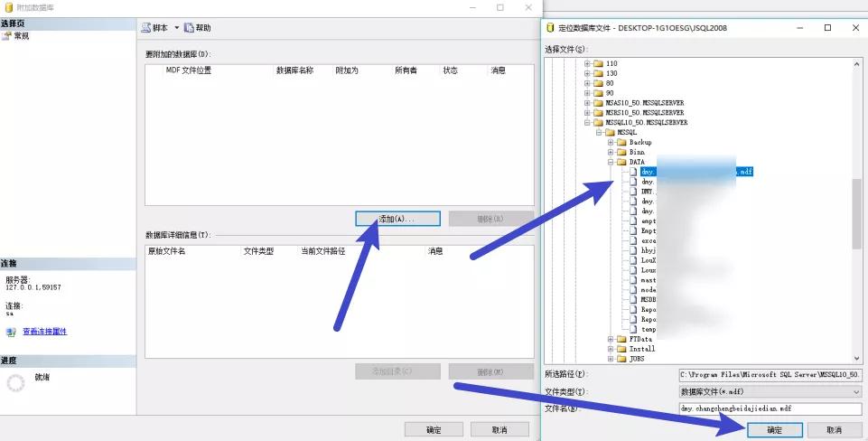Click the icon beside 查看连接属性

tap(11, 332)
